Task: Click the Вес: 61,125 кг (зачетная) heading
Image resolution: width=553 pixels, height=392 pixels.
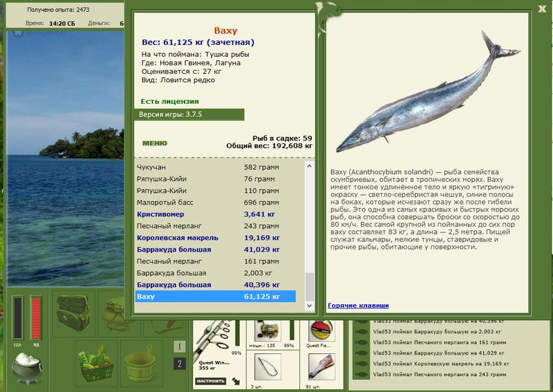Action: [198, 42]
